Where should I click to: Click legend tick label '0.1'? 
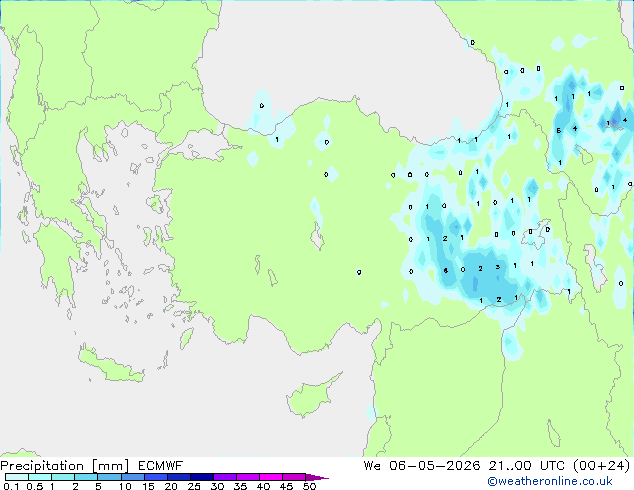pyautogui.click(x=11, y=486)
